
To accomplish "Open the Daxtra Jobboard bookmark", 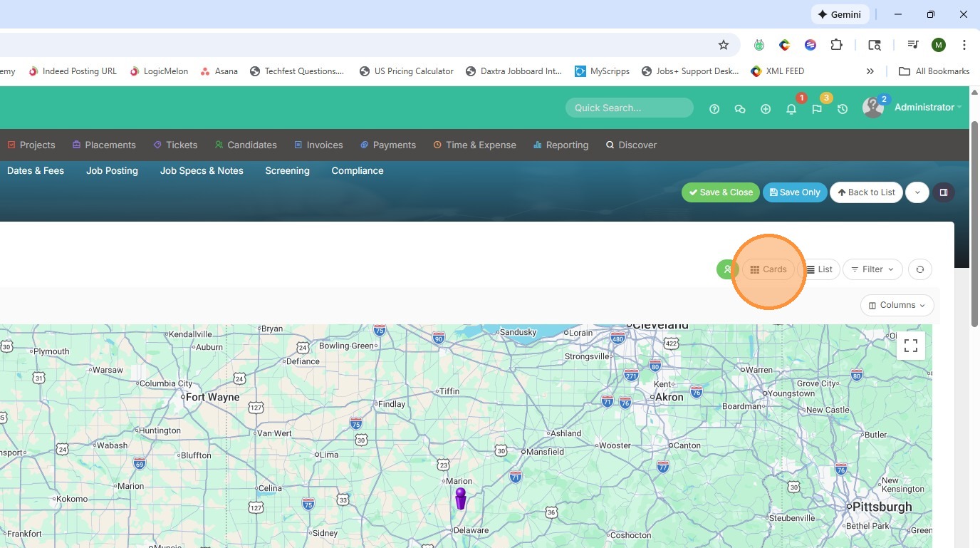I will point(514,71).
